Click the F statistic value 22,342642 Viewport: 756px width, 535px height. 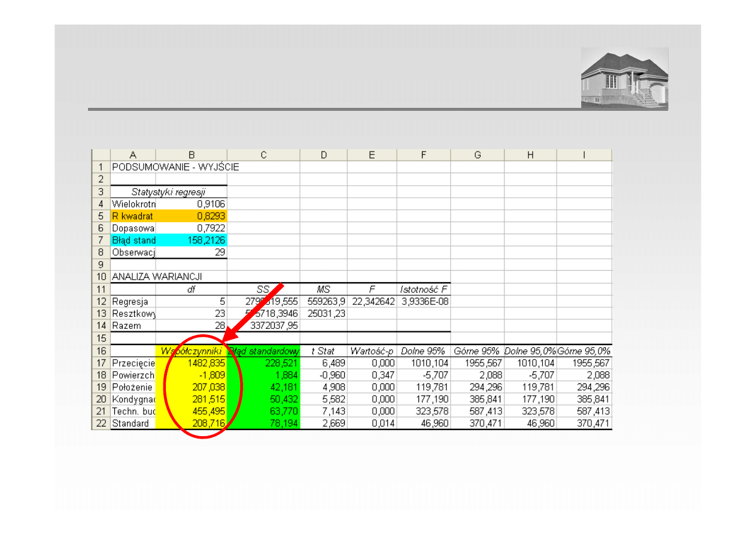[x=372, y=301]
